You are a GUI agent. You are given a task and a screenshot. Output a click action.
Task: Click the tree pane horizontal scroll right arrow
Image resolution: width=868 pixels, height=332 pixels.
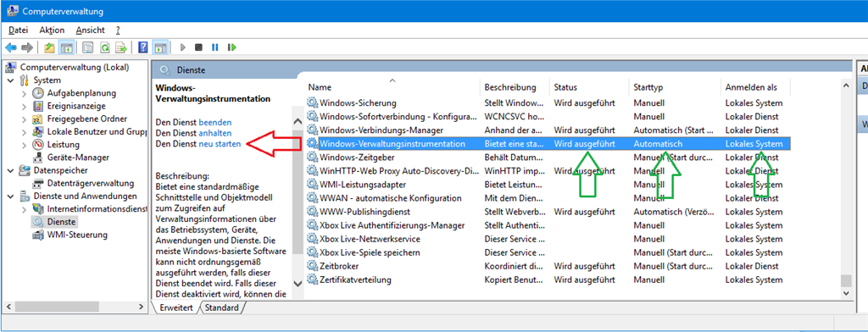(x=142, y=307)
